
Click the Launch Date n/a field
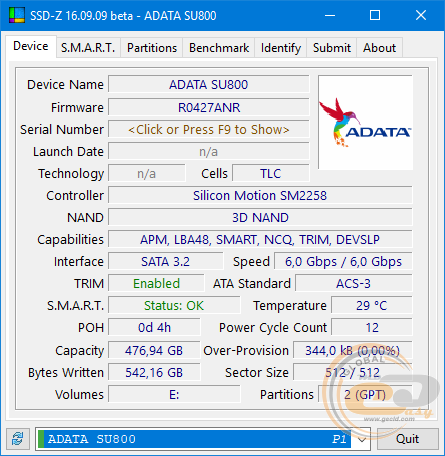click(209, 152)
